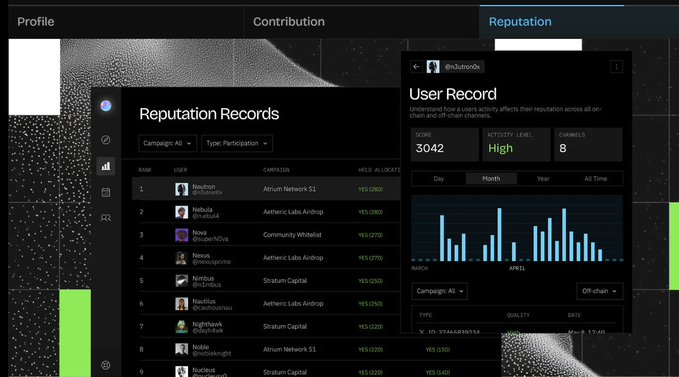
Task: Click the Nexus user name
Action: [201, 255]
